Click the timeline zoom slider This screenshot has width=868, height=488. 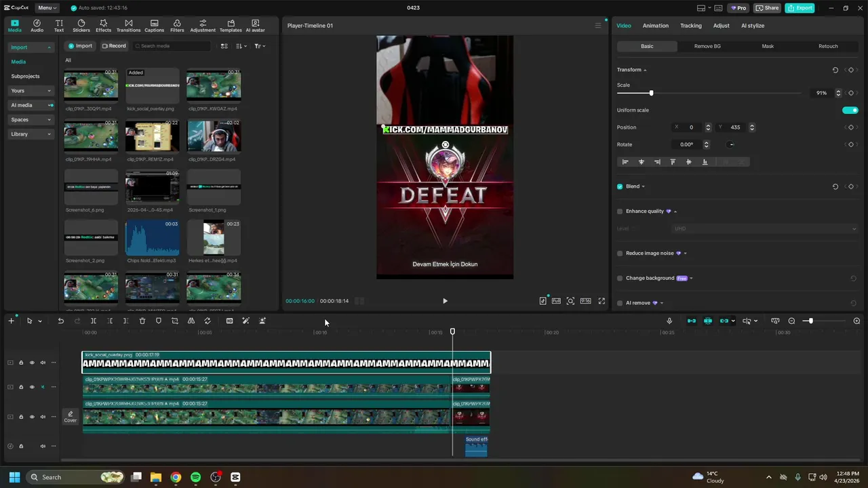click(x=810, y=321)
